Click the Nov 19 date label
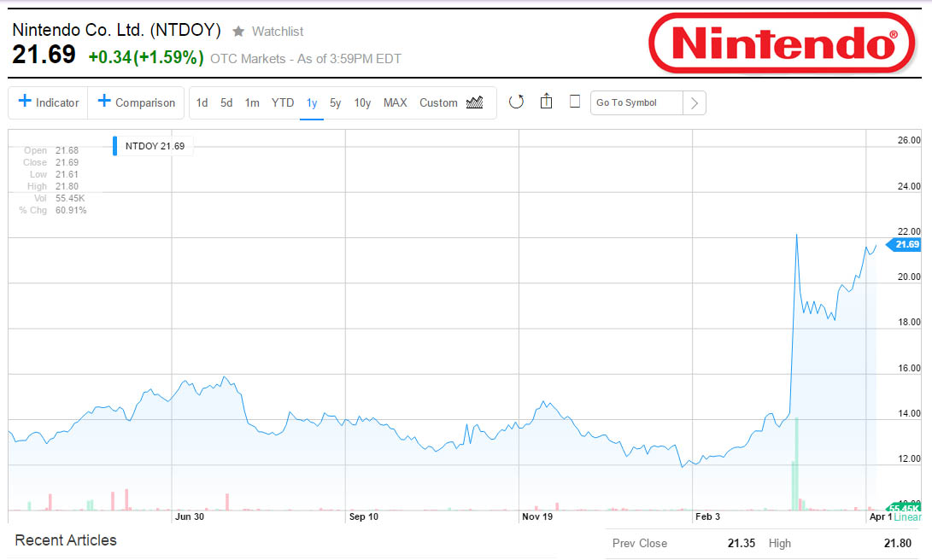Viewport: 932px width, 560px height. pyautogui.click(x=537, y=516)
